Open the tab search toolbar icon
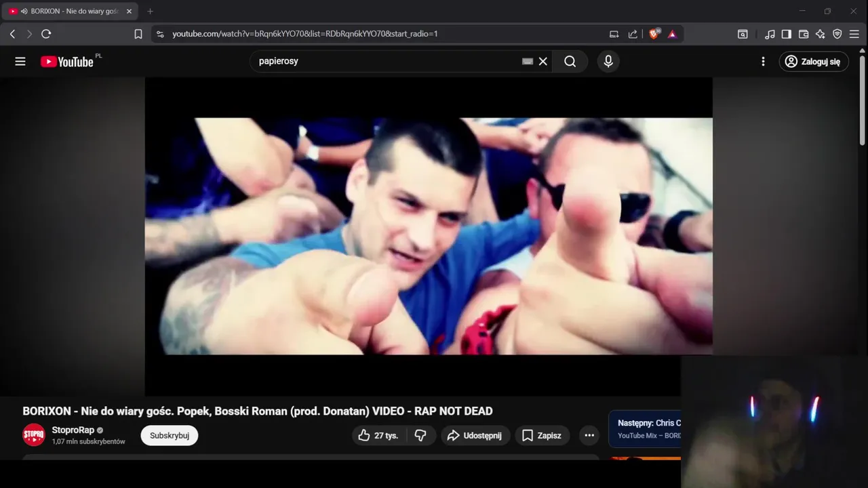Viewport: 868px width, 488px height. click(743, 34)
